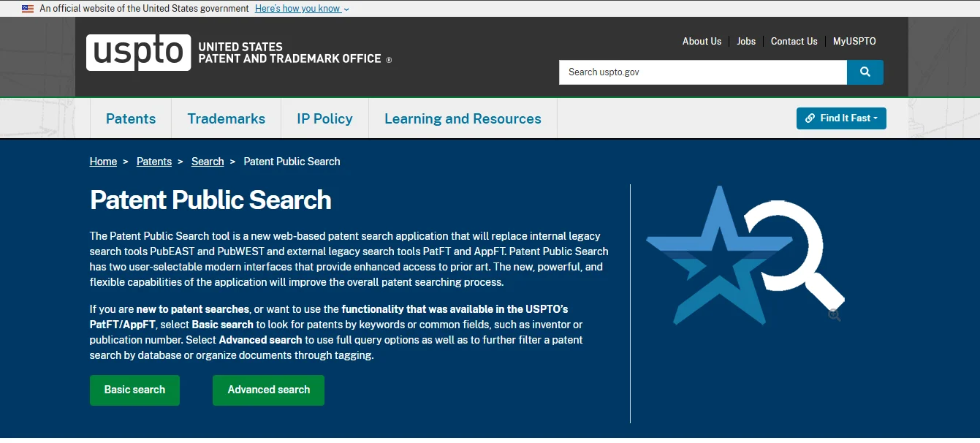Start a Basic search
Viewport: 980px width, 443px height.
tap(134, 390)
